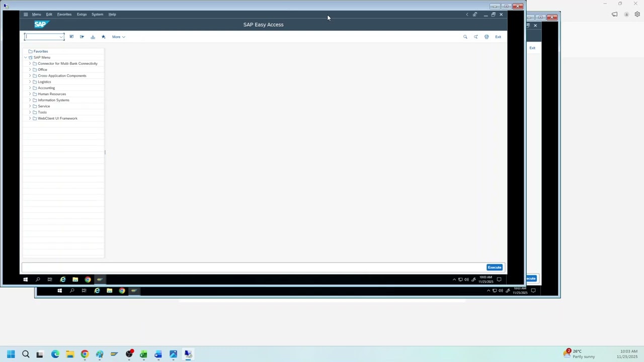Screen dimensions: 644x362
Task: Open the Edit menu
Action: click(x=49, y=15)
